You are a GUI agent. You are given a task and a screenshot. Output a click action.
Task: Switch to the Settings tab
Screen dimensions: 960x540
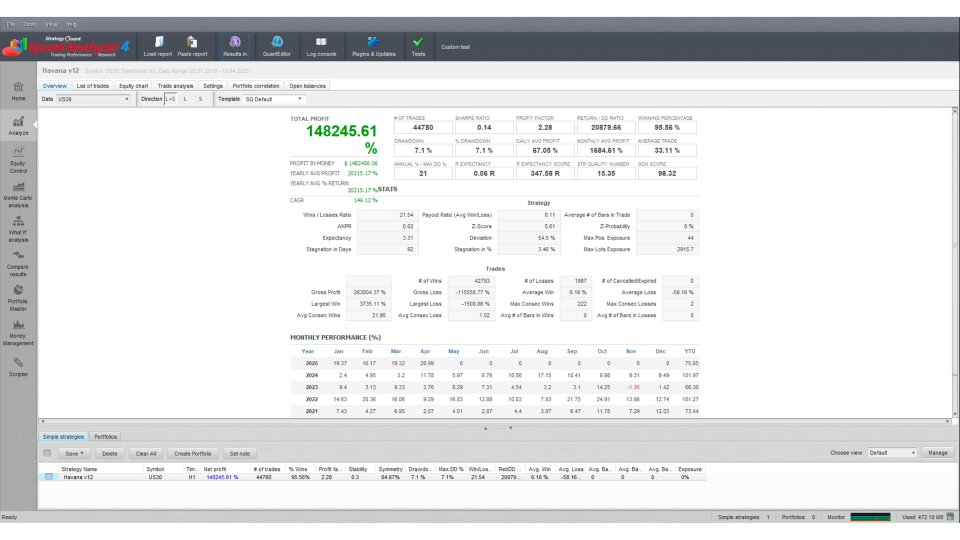213,86
